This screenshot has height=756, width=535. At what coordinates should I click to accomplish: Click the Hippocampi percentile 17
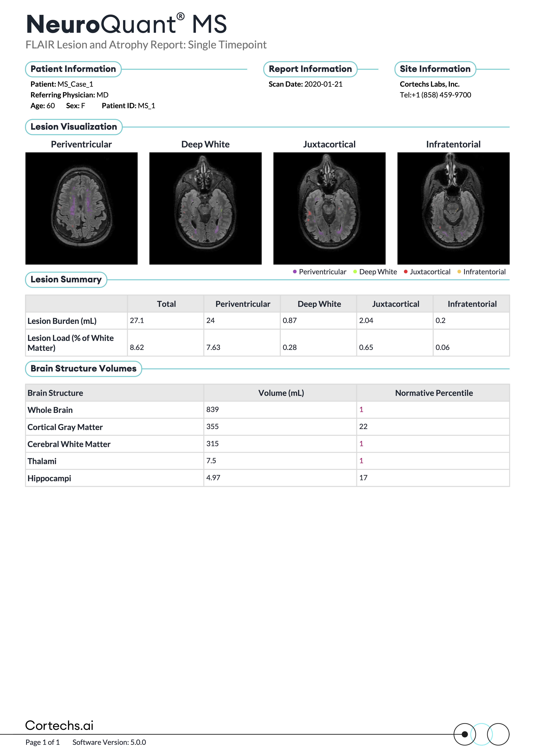363,478
